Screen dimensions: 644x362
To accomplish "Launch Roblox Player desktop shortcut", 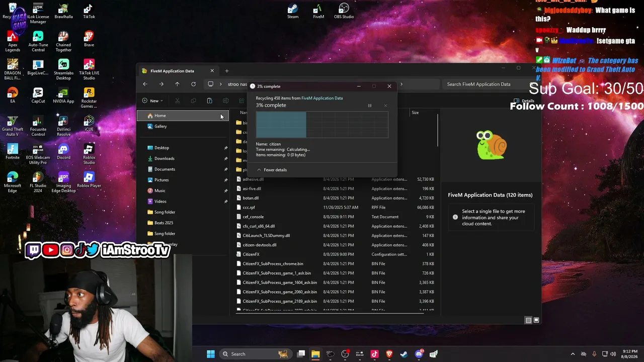I will point(89,180).
